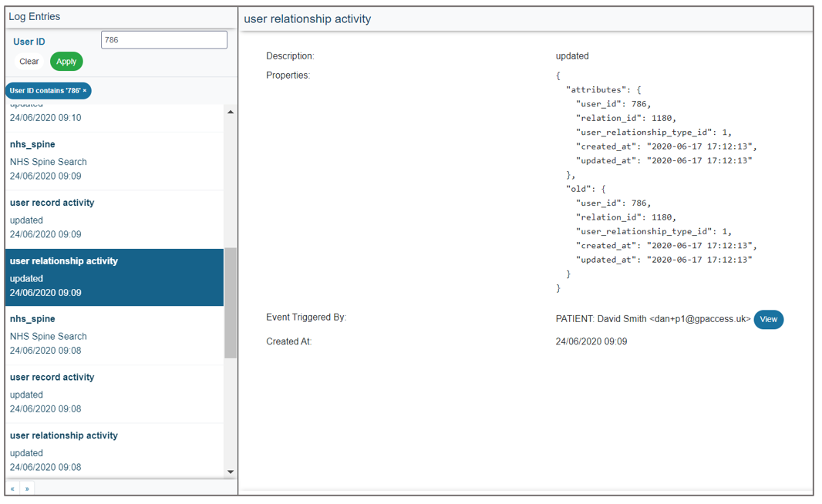Screen dimensions: 822x504
Task: Click the "old" key in properties JSON
Action: [x=578, y=189]
